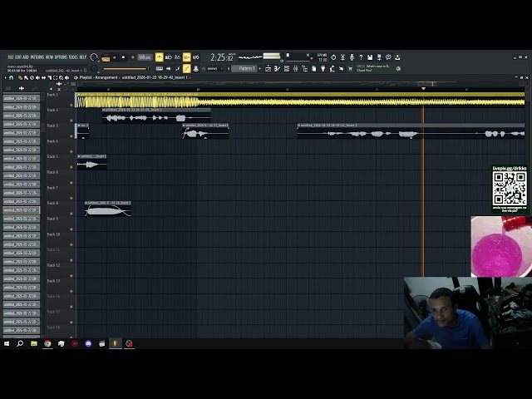Adjust the orange master volume slider
This screenshot has height=399, width=532.
[x=126, y=69]
